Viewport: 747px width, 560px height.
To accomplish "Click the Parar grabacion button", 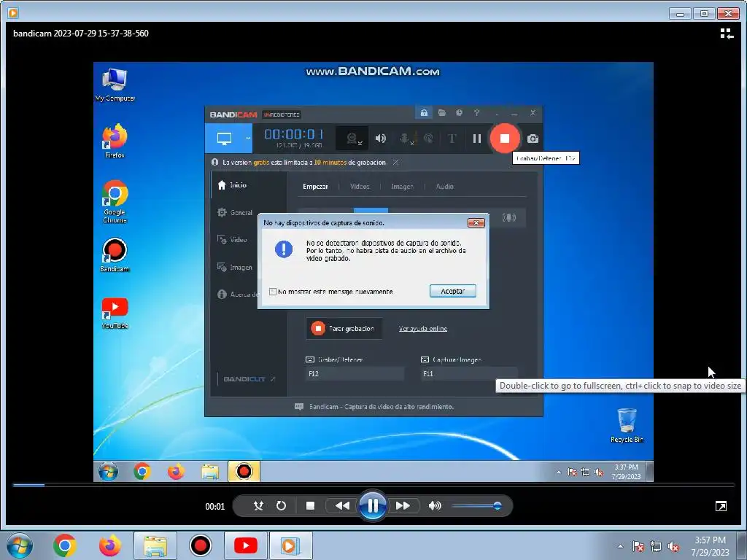I will [344, 329].
